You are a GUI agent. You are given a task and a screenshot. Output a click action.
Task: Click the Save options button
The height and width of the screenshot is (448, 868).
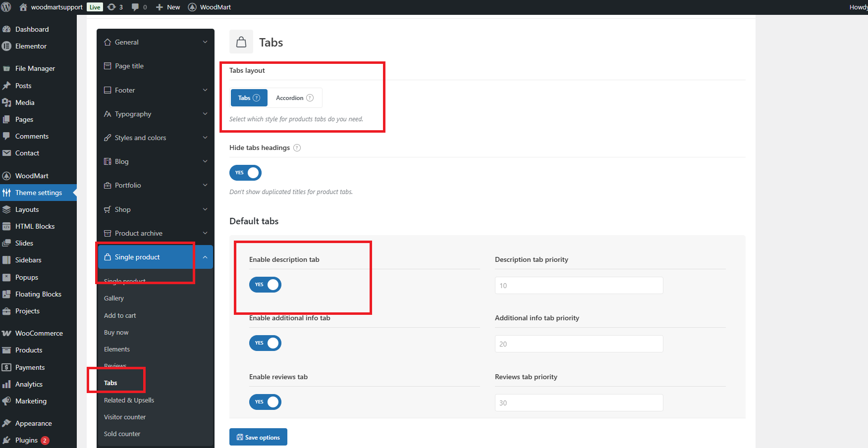pos(258,437)
